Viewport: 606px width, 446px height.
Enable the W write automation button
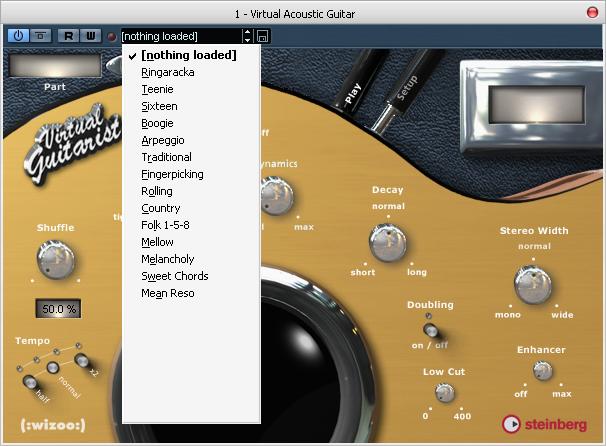[88, 35]
